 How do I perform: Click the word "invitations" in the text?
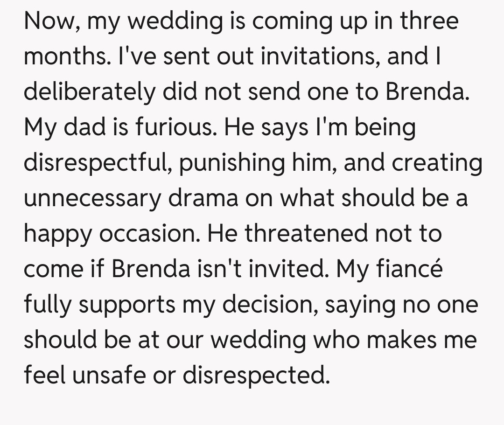(319, 56)
